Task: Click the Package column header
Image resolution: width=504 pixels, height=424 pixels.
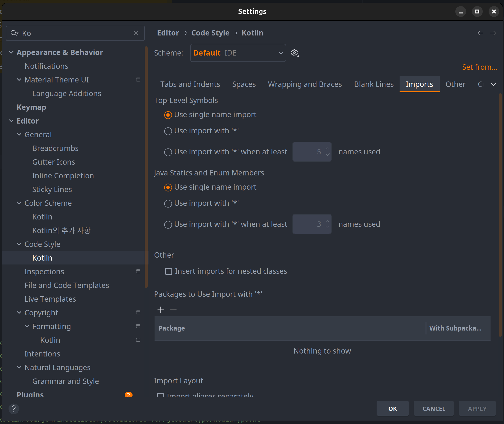Action: [290, 328]
